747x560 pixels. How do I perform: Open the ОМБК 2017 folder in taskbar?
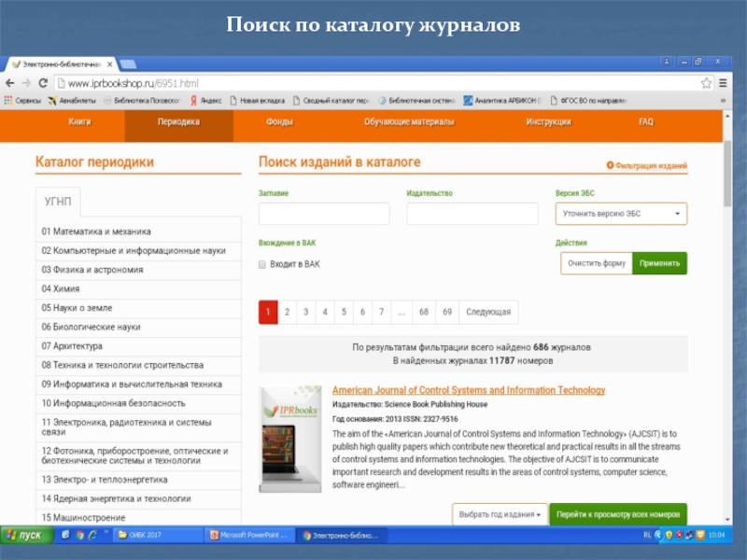(158, 535)
